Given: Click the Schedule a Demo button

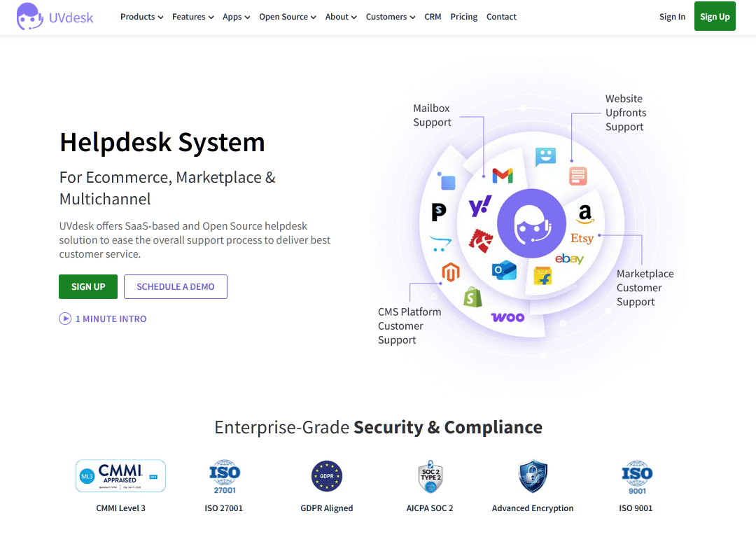Looking at the screenshot, I should [x=176, y=286].
